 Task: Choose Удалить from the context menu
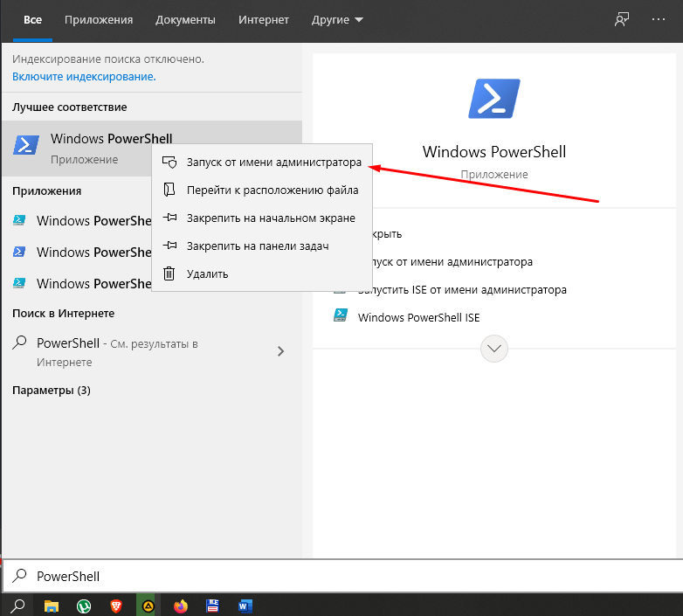262,273
